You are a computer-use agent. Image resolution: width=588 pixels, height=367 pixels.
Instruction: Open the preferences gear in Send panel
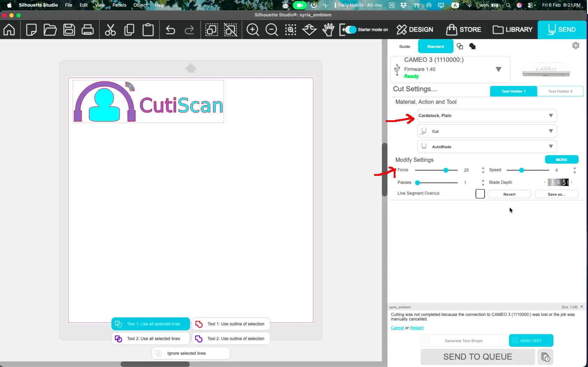pyautogui.click(x=576, y=45)
